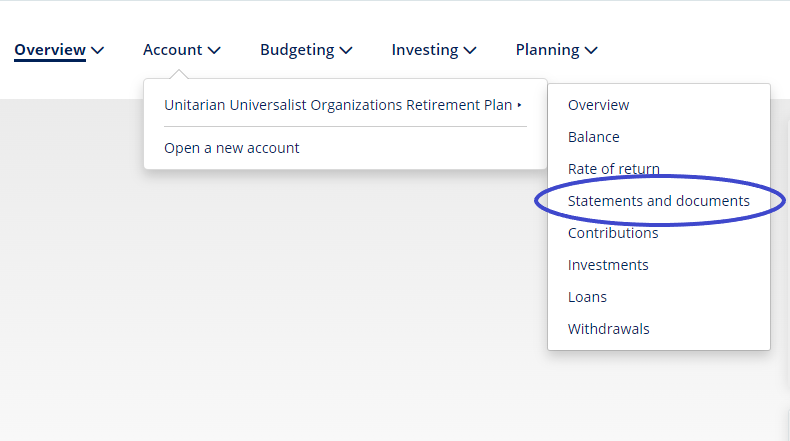Open Statements and documents
790x441 pixels.
click(x=658, y=201)
